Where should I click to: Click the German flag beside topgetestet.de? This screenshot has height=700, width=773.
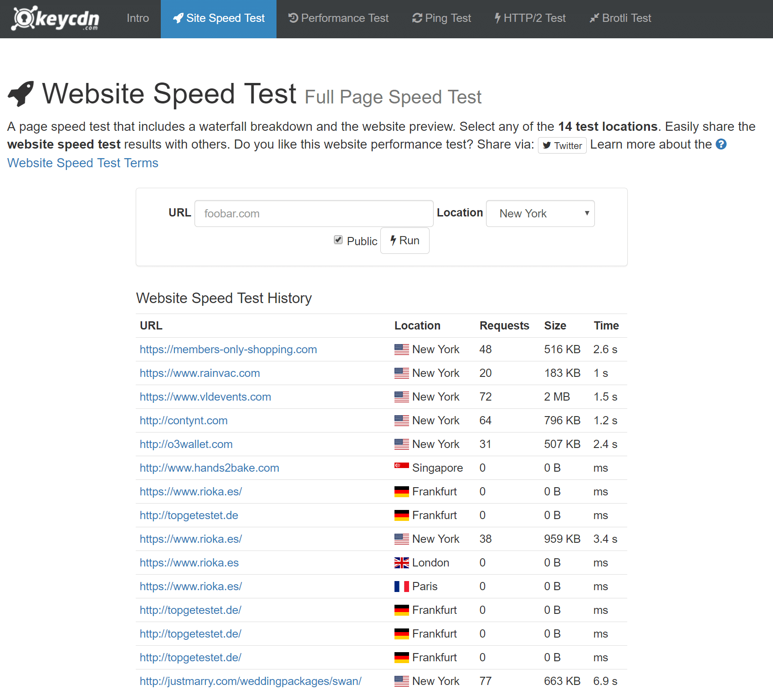point(401,515)
